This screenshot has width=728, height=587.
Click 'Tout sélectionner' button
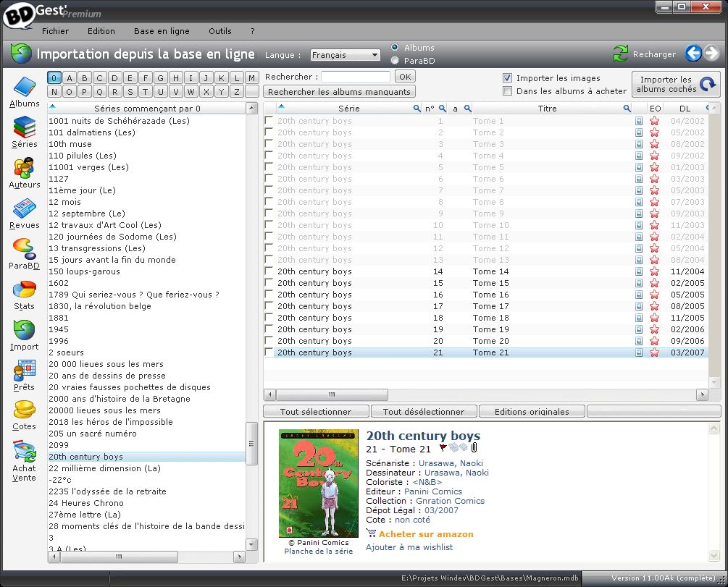pos(316,411)
